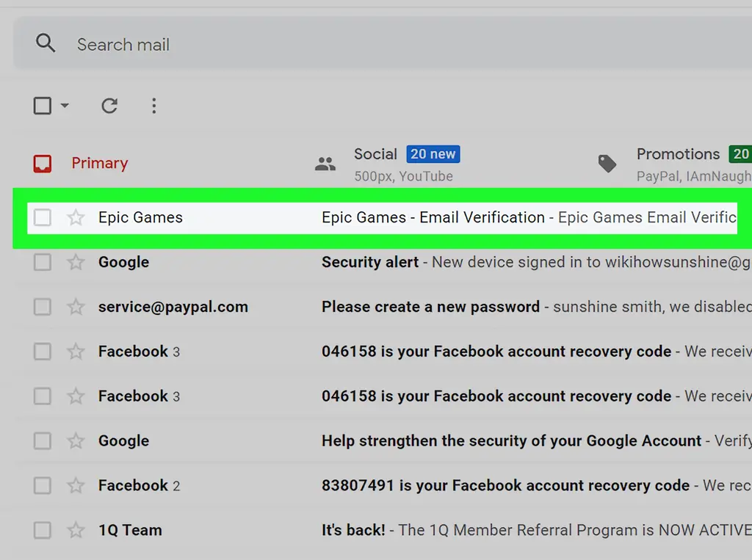Star the Google Account security help email
The image size is (752, 560).
point(76,440)
